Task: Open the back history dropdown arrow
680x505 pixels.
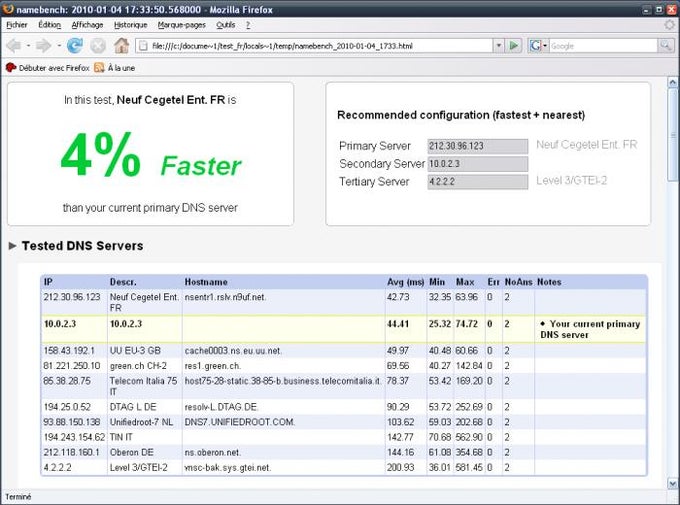Action: [28, 46]
